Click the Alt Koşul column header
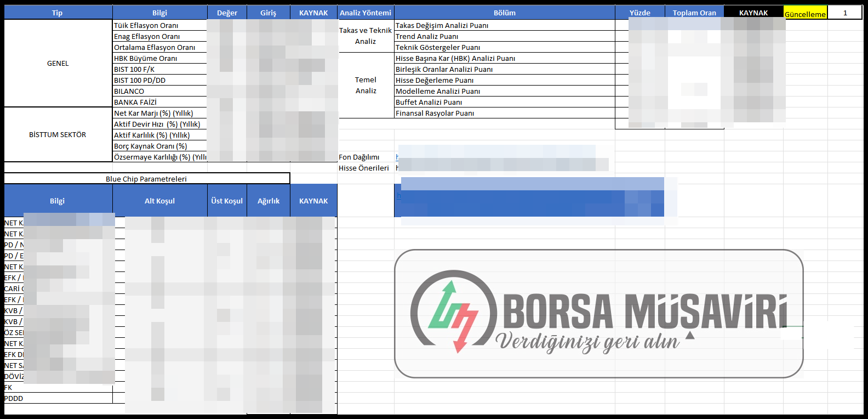The height and width of the screenshot is (419, 868). click(x=159, y=201)
